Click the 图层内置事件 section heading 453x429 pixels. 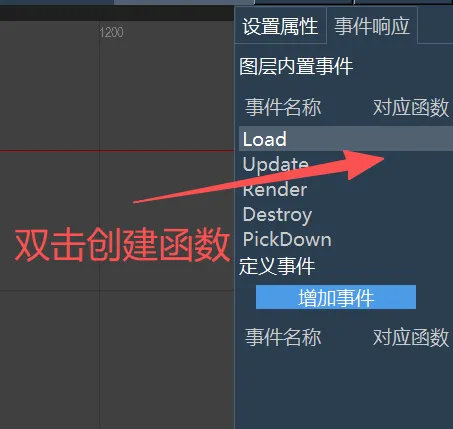296,66
